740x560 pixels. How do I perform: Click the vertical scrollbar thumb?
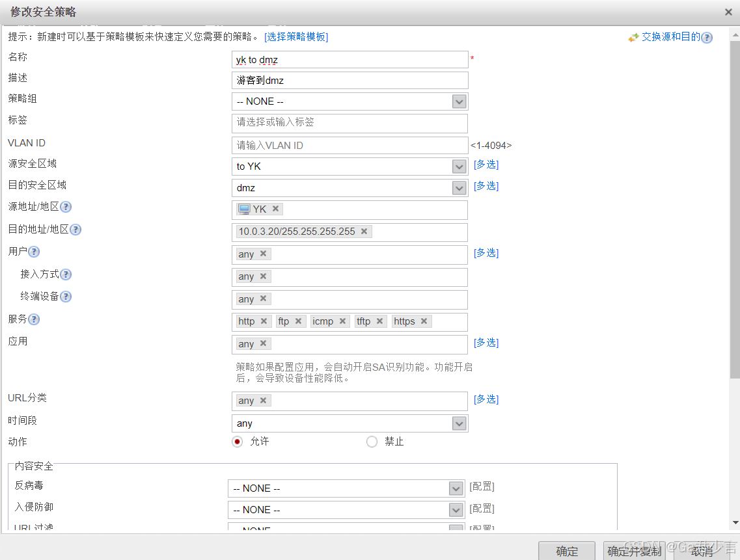(735, 209)
